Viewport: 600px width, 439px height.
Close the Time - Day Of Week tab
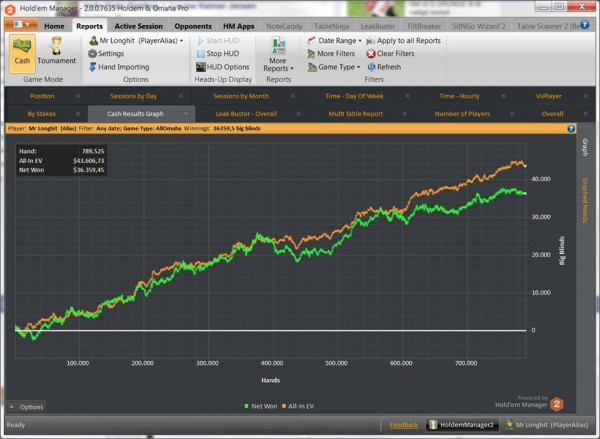[407, 96]
